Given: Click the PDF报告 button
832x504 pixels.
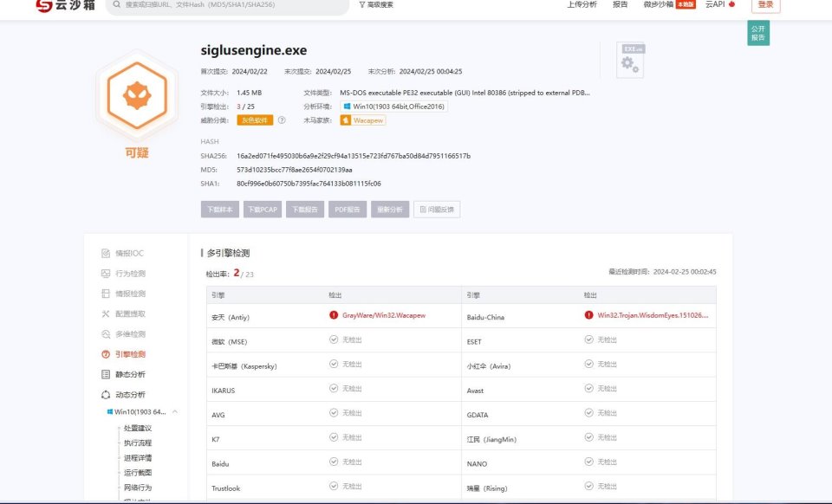Looking at the screenshot, I should pyautogui.click(x=348, y=210).
